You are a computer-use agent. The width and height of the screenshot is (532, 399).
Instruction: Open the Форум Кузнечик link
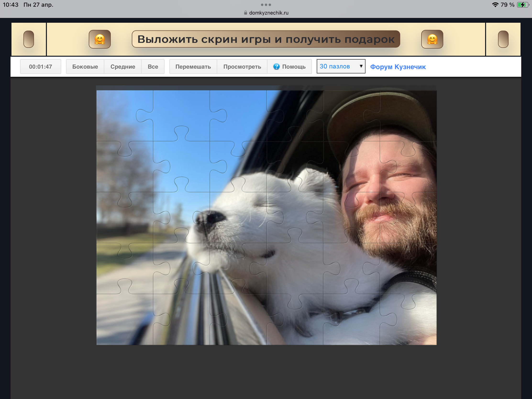coord(398,67)
